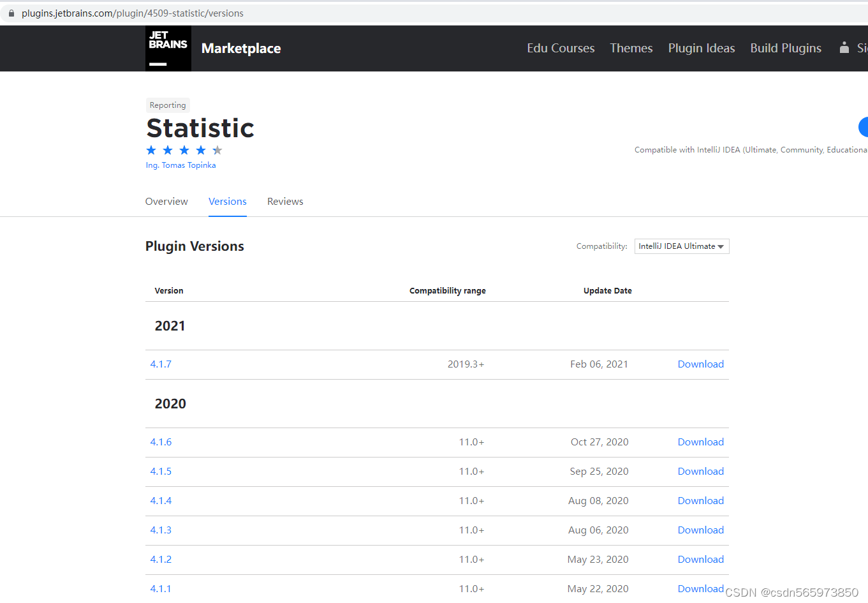Open version 4.1.6 details

click(x=161, y=442)
